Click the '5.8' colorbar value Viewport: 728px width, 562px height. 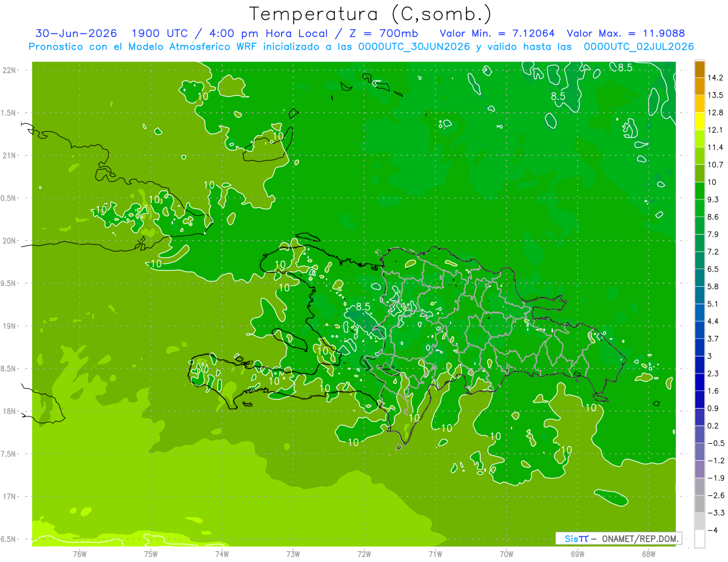(713, 287)
